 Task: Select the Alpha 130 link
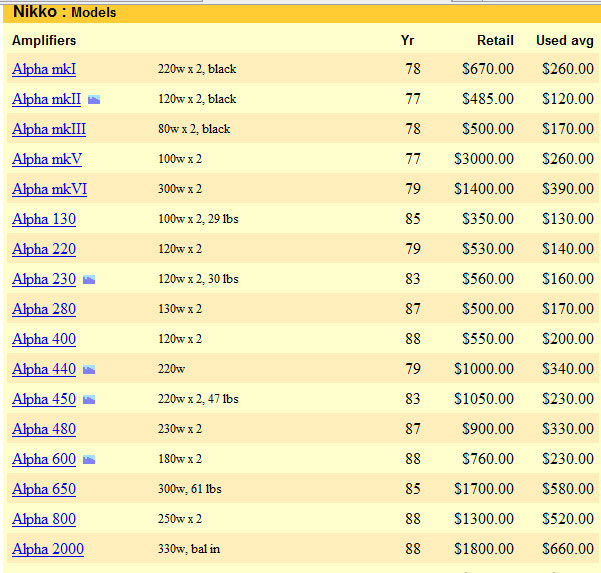coord(44,219)
